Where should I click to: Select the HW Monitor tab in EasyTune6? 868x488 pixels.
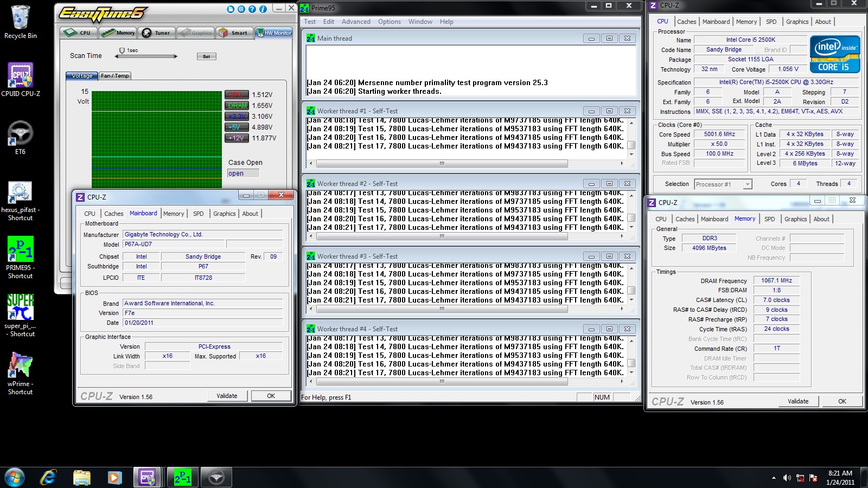[273, 33]
